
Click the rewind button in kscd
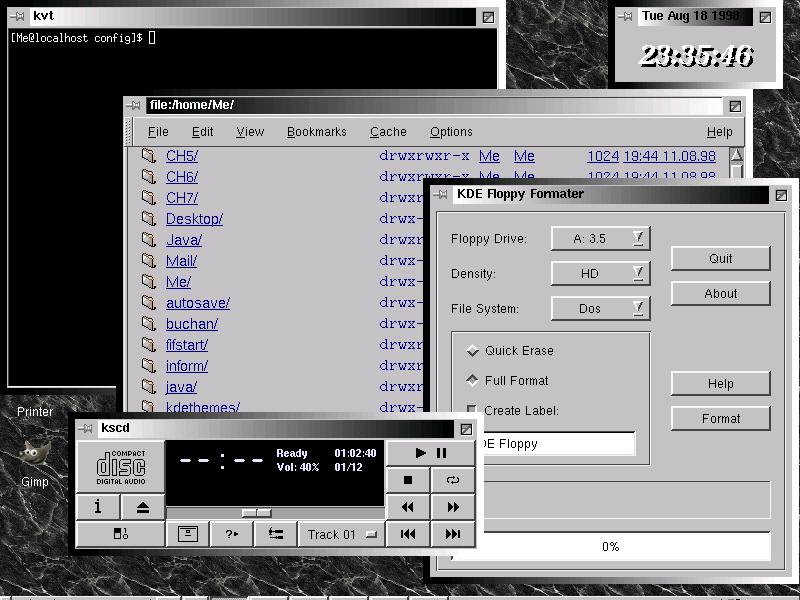408,507
